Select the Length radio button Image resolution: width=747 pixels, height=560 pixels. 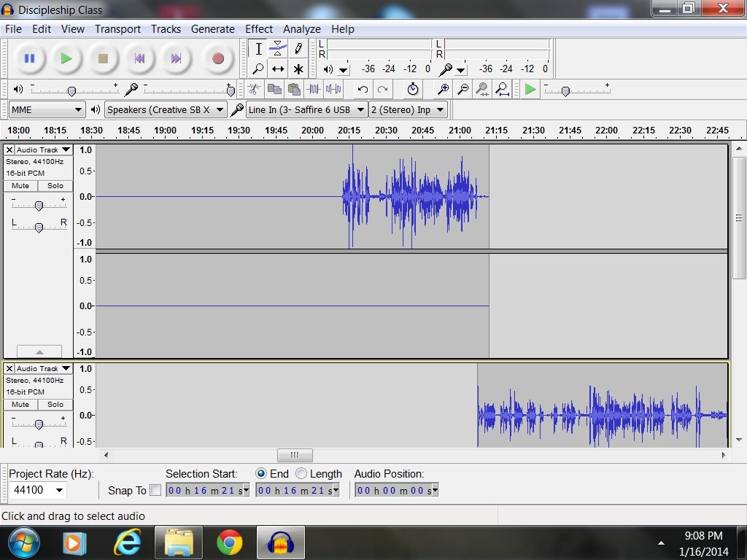pyautogui.click(x=300, y=473)
